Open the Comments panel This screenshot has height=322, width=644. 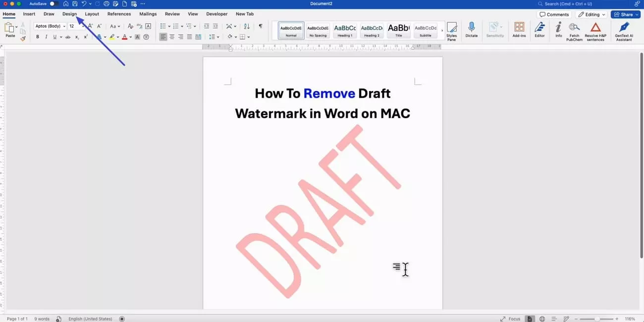pos(554,14)
